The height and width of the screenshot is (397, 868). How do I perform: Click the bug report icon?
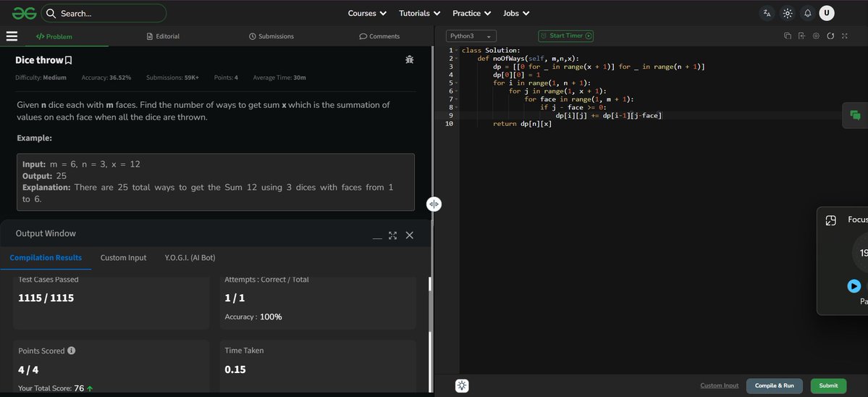(x=410, y=59)
